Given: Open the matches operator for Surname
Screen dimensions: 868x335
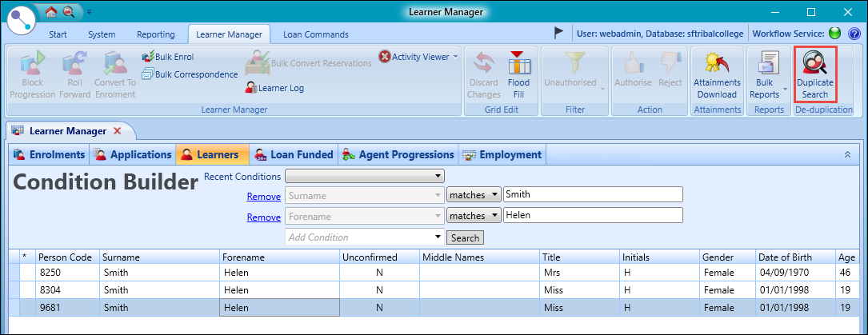Looking at the screenshot, I should pos(474,194).
